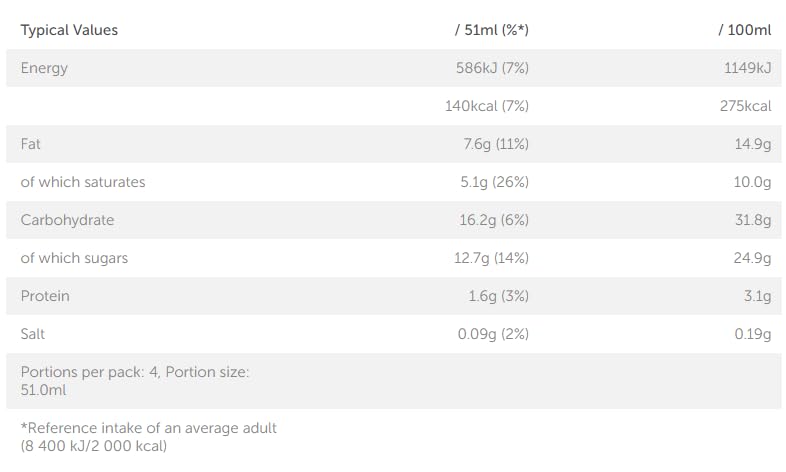Click the Typical Values column header
This screenshot has height=472, width=786.
click(69, 30)
